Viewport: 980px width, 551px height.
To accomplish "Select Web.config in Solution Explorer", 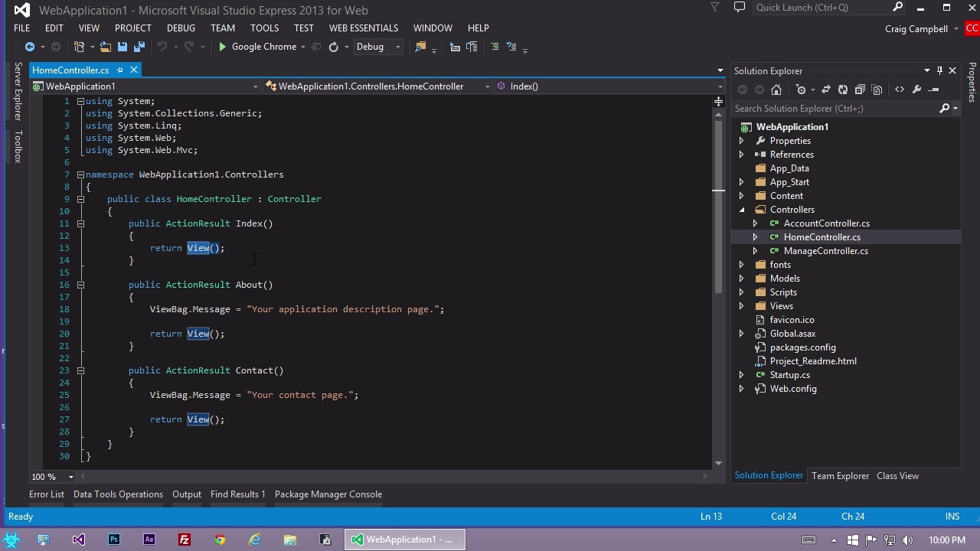I will pyautogui.click(x=793, y=389).
